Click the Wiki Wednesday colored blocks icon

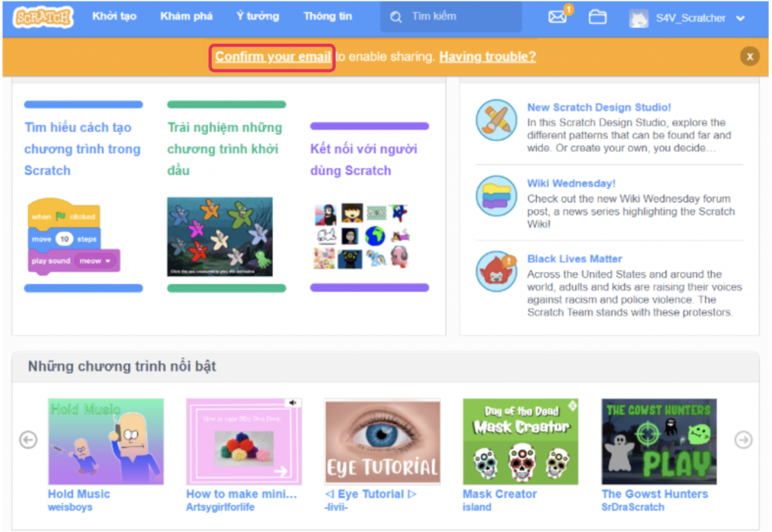(496, 196)
